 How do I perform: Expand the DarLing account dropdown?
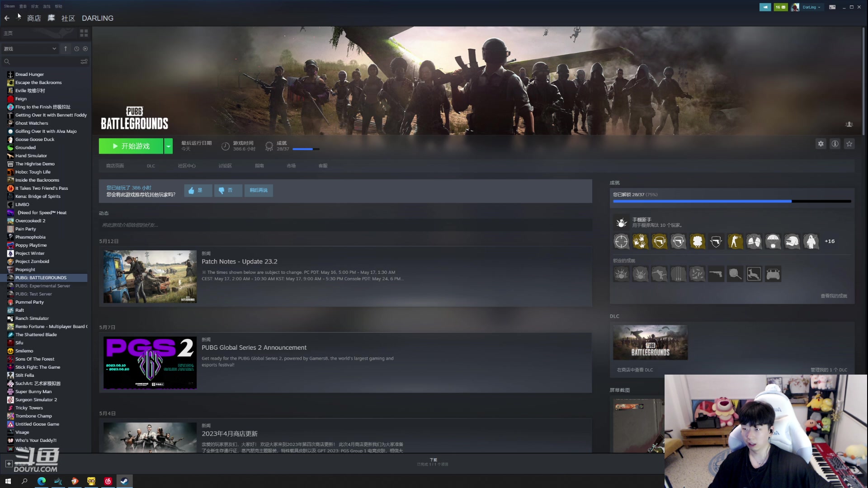click(x=811, y=7)
